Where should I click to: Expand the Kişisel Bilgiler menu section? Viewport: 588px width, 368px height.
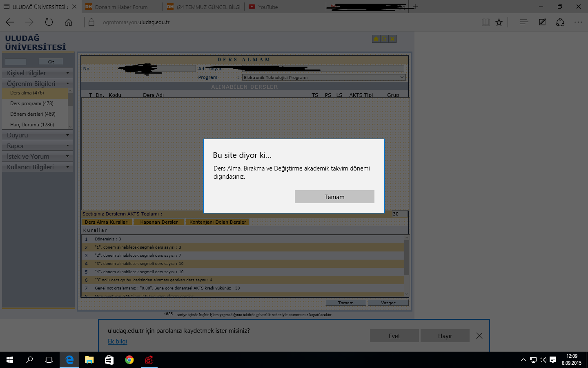tap(38, 73)
